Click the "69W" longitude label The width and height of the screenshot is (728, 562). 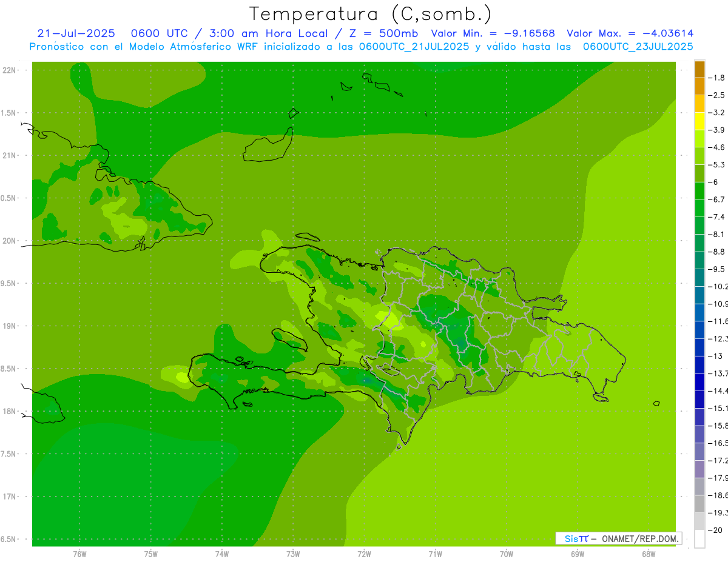pos(577,554)
